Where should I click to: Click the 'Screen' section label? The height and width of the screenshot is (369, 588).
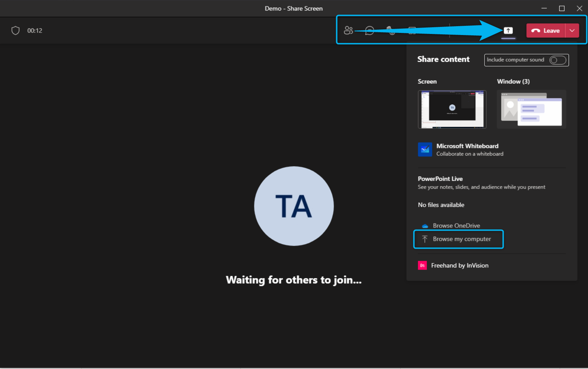tap(427, 81)
